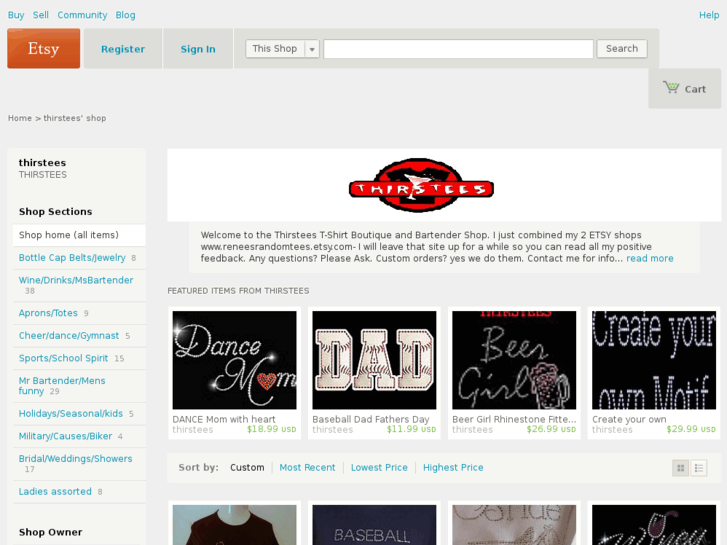Click the Etsy logo button
The height and width of the screenshot is (545, 727).
click(44, 48)
